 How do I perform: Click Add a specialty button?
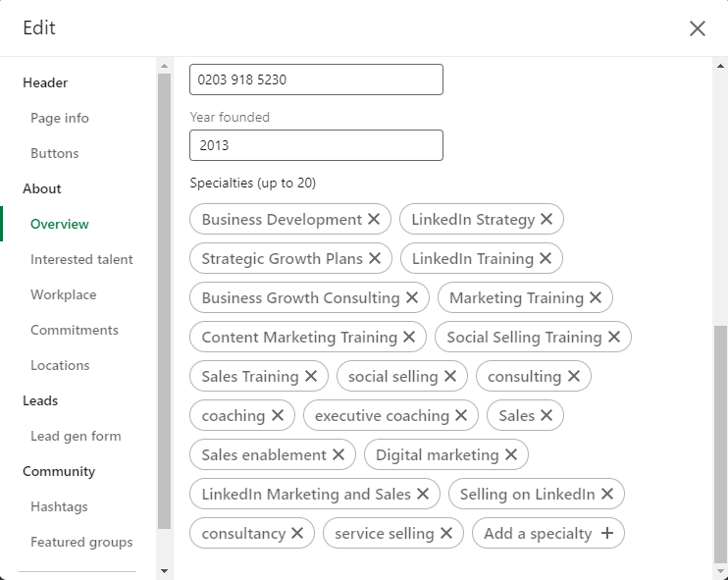[547, 534]
